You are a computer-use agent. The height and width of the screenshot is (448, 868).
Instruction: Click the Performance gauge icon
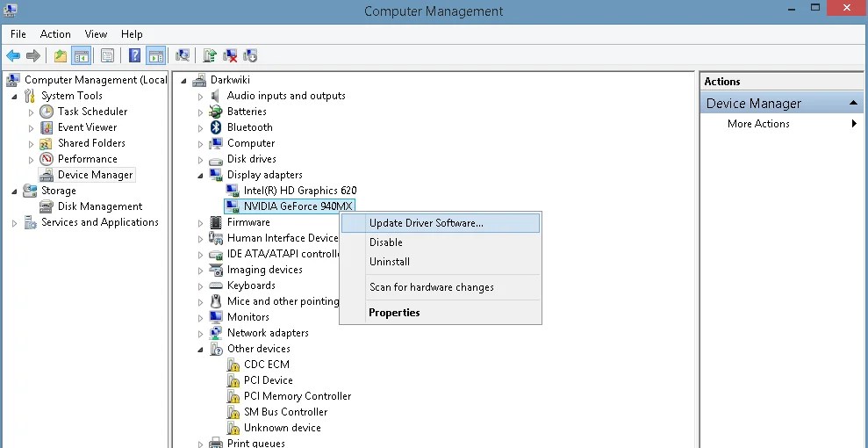[47, 159]
